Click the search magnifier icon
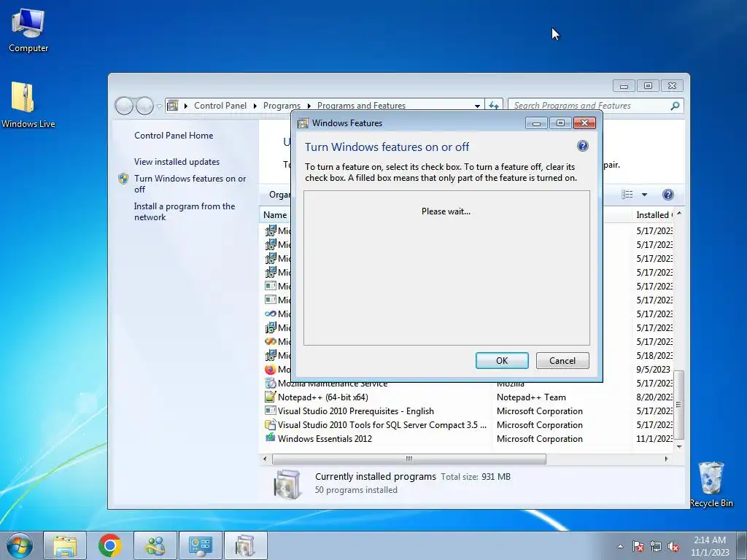747x560 pixels. [675, 106]
